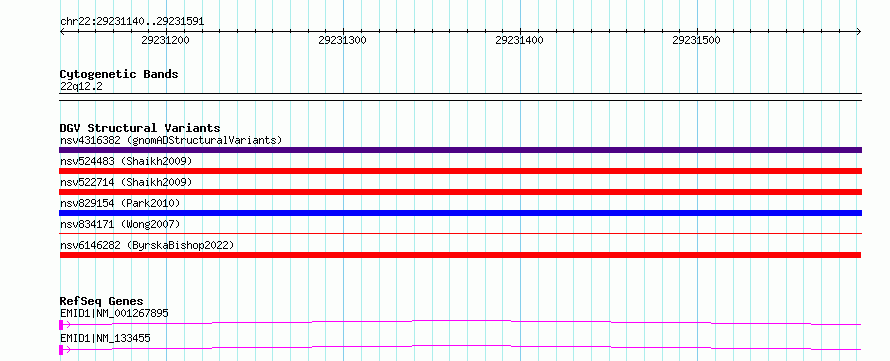Click the Cytogenetic Bands track title

click(119, 74)
